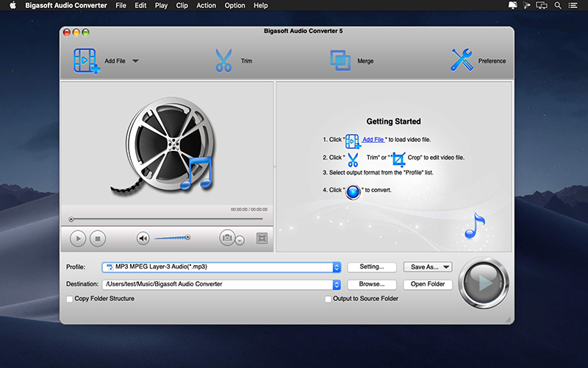
Task: Click the Destination path field
Action: point(218,284)
